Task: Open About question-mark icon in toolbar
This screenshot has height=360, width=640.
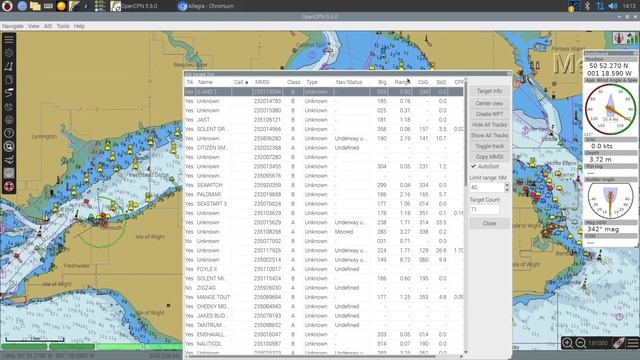Action: click(x=9, y=133)
